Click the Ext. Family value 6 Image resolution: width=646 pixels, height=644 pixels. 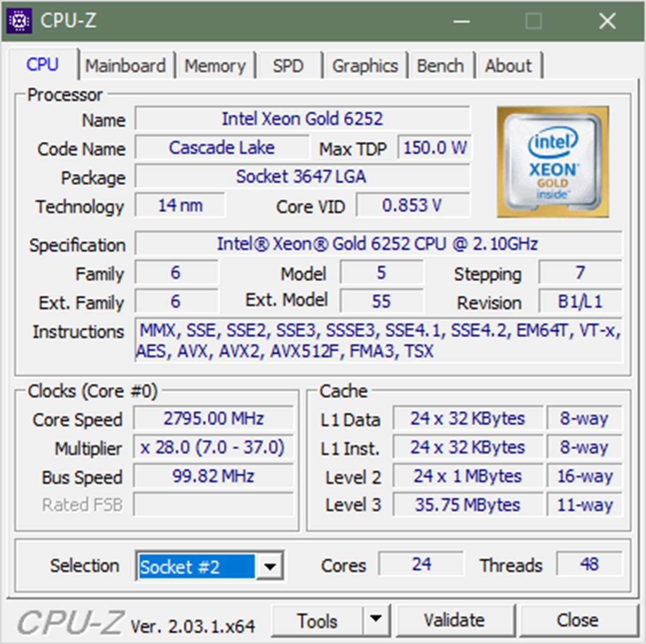click(176, 302)
